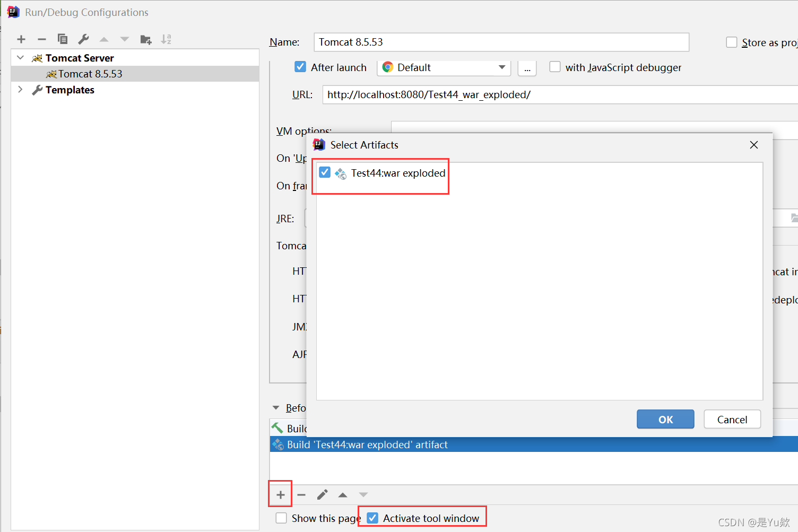The height and width of the screenshot is (532, 798).
Task: Click the Create New Folder icon
Action: coord(146,39)
